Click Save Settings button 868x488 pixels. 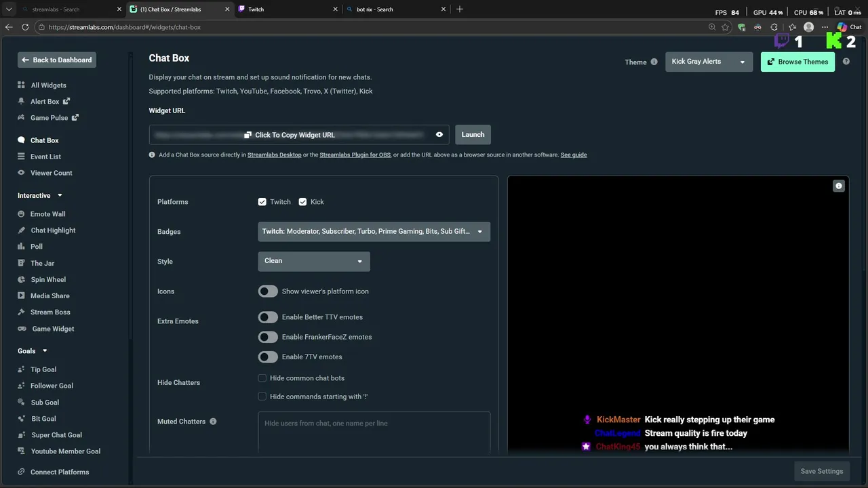pyautogui.click(x=822, y=471)
